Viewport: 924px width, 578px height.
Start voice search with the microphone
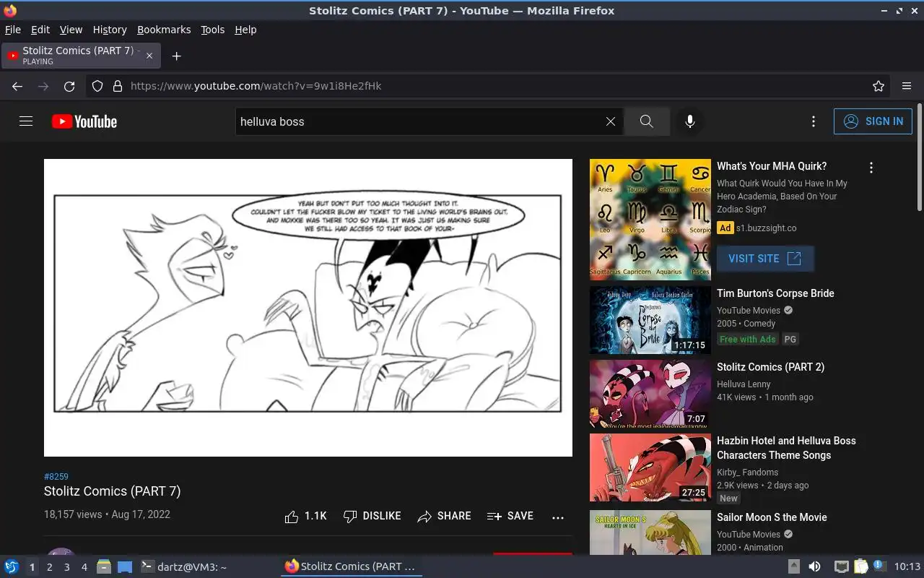(x=690, y=121)
